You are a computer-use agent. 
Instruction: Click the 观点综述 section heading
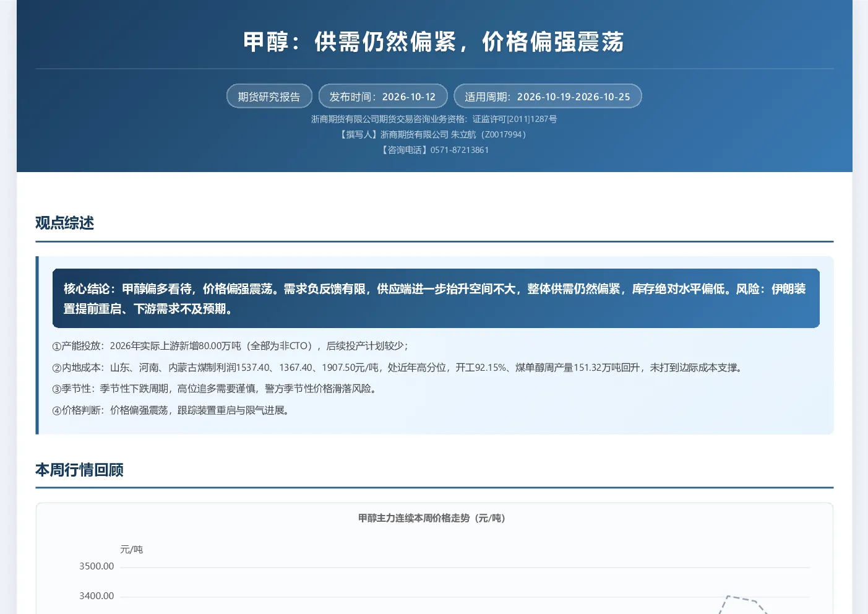(65, 223)
